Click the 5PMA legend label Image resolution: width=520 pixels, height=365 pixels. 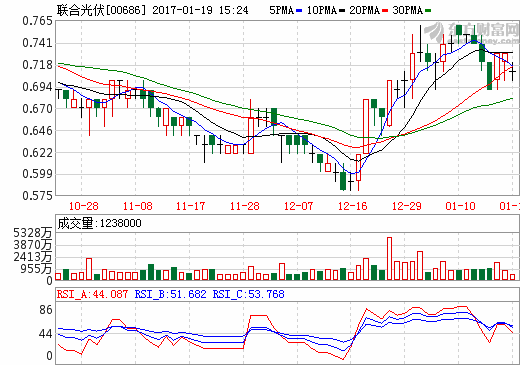(282, 10)
